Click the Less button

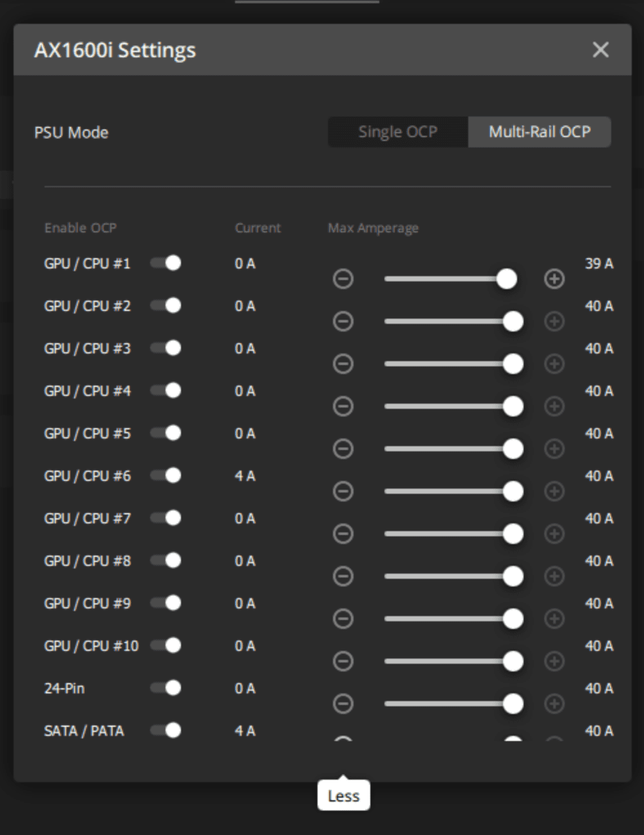[343, 796]
